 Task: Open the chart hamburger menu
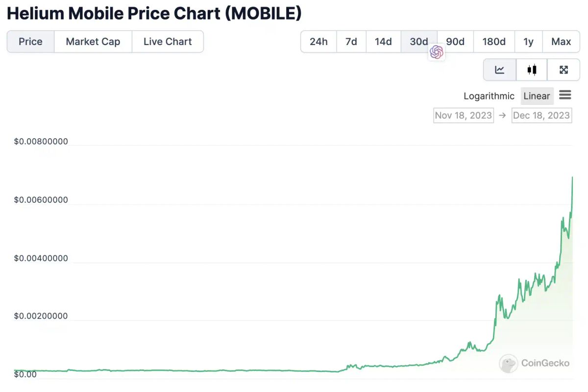click(x=565, y=95)
